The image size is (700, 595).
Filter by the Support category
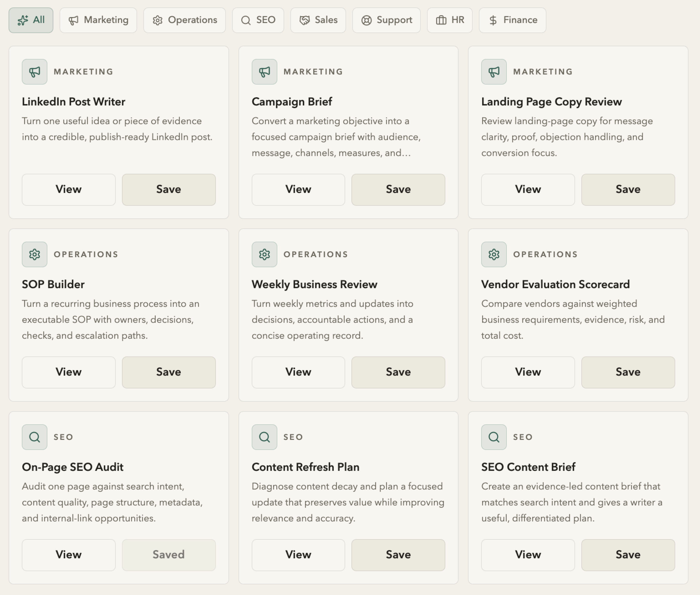coord(386,20)
